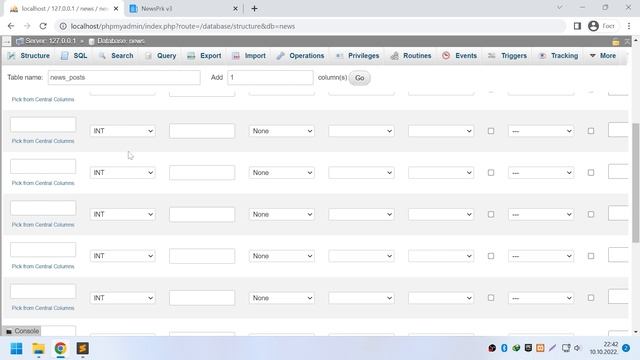Click the Structure tab icon
Viewport: 640px width, 360px height.
click(11, 56)
